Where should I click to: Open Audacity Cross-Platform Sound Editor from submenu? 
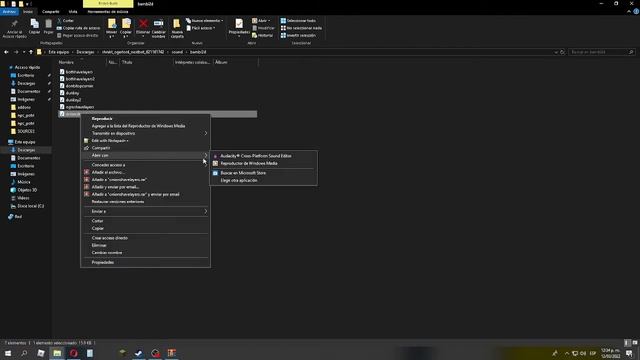256,156
